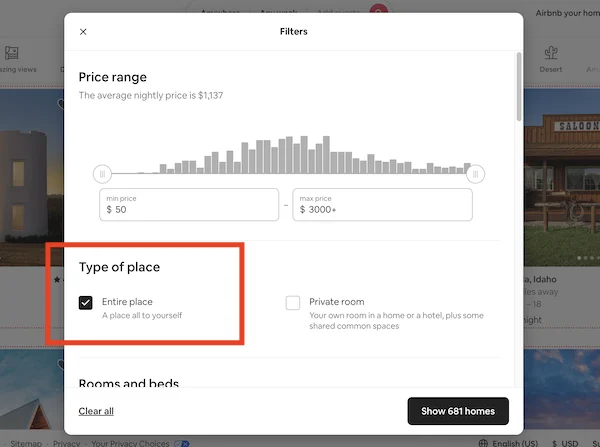600x447 pixels.
Task: Uncheck the Entire place checkbox
Action: [86, 303]
